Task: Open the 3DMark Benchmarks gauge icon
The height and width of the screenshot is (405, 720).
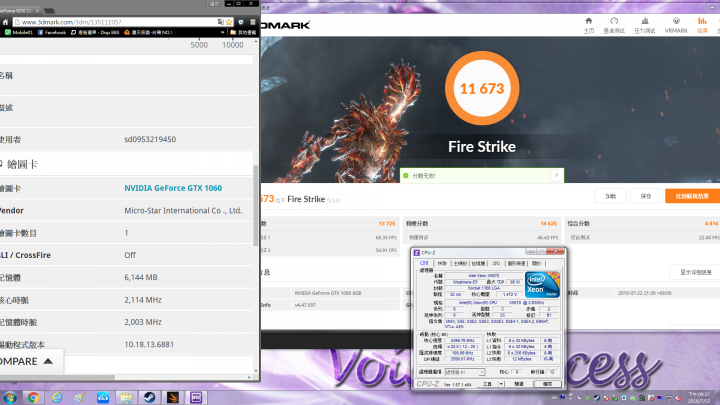Action: pyautogui.click(x=614, y=21)
